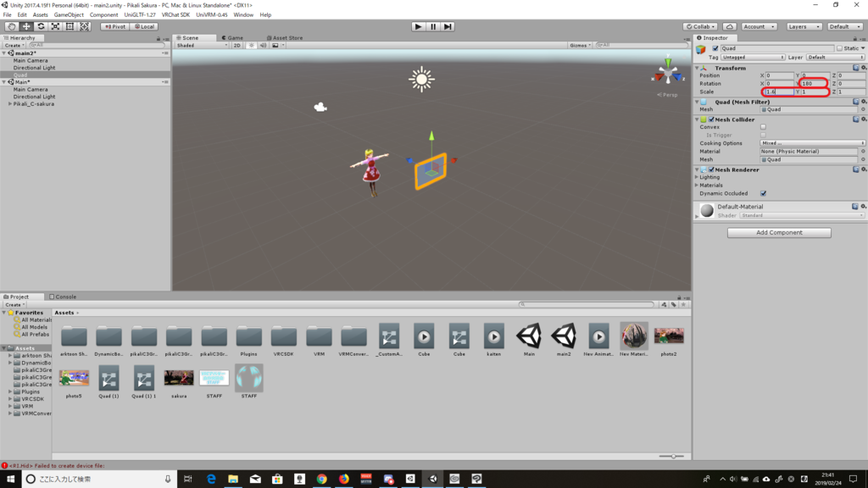868x488 pixels.
Task: Select the Rotate tool in toolbar
Action: (x=41, y=26)
